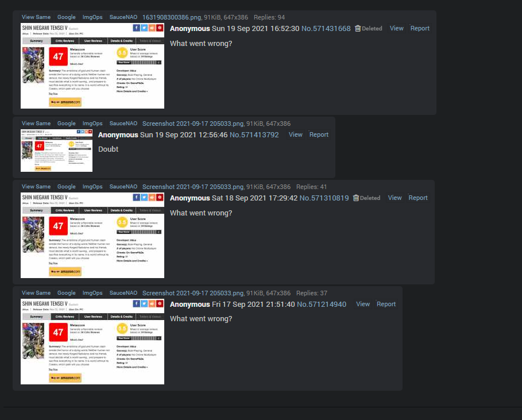Image resolution: width=522 pixels, height=420 pixels.
Task: Click View Same on post No.571214940
Action: point(36,293)
